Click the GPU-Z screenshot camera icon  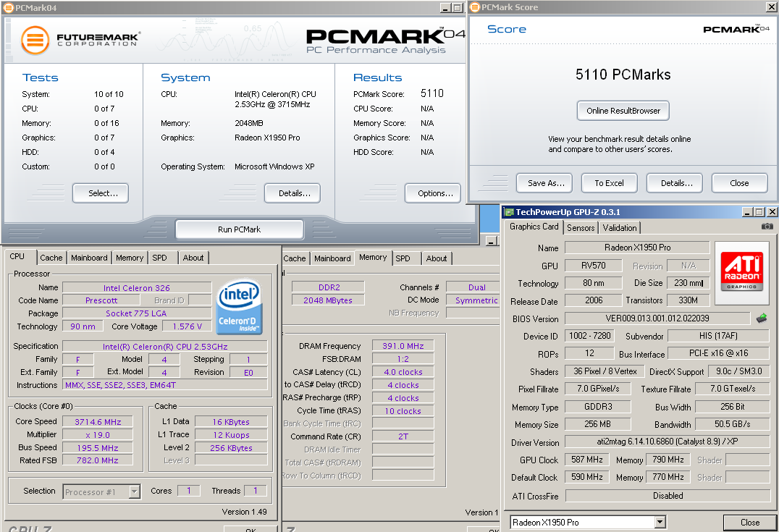pyautogui.click(x=767, y=227)
